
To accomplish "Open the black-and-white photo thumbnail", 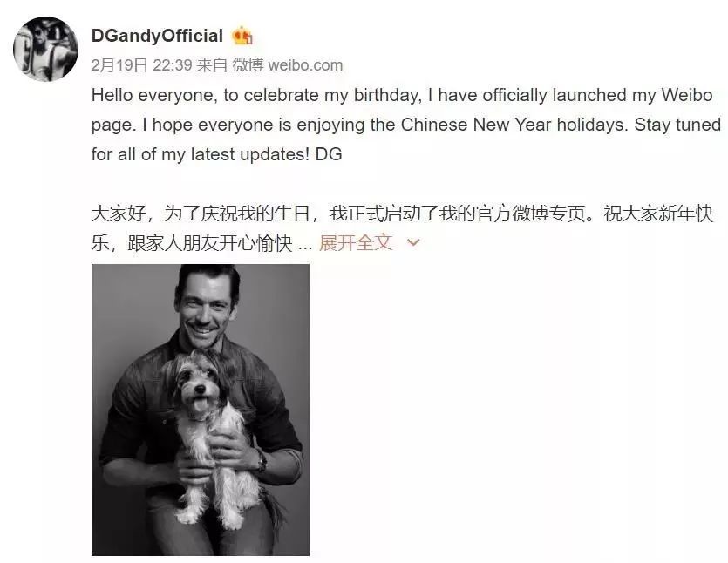I will pos(201,410).
